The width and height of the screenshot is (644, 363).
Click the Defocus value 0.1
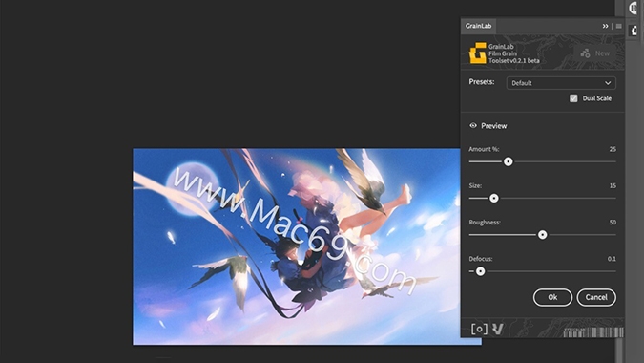point(612,259)
